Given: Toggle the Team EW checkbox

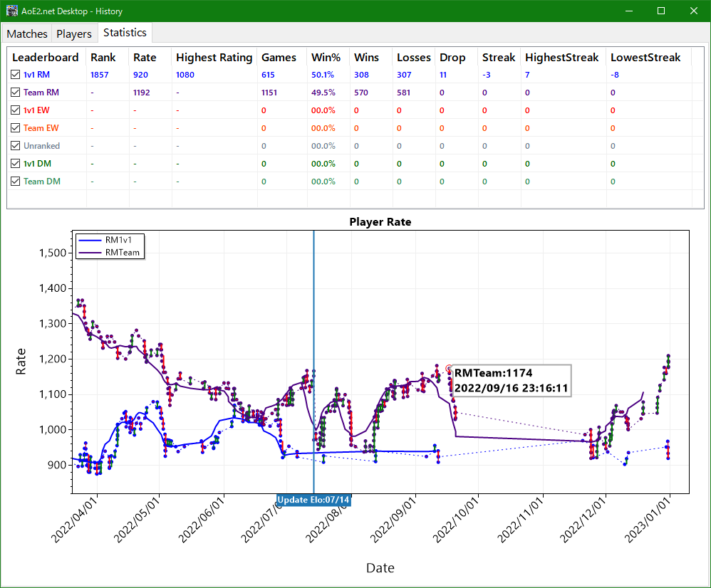Looking at the screenshot, I should [16, 128].
